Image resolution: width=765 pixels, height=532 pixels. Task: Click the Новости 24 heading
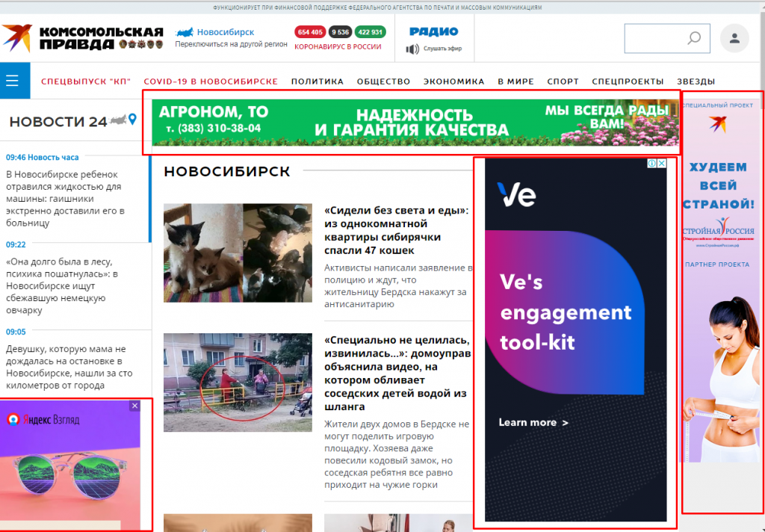pyautogui.click(x=58, y=122)
